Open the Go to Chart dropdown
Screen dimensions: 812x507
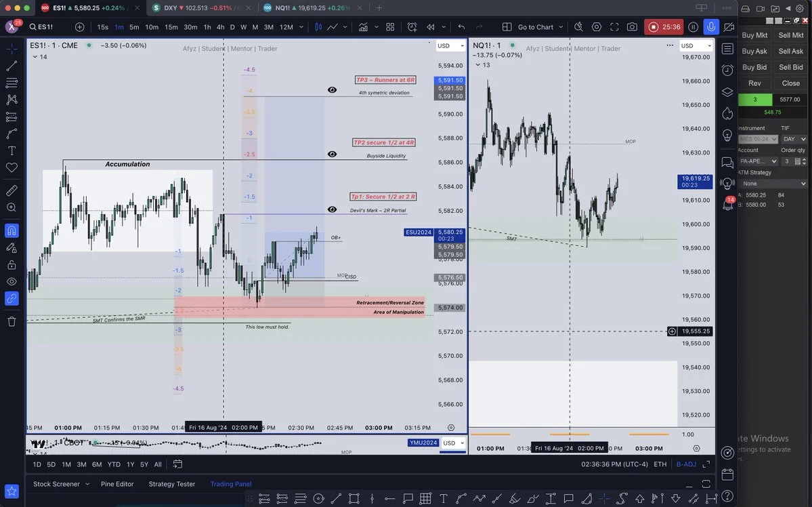[540, 27]
